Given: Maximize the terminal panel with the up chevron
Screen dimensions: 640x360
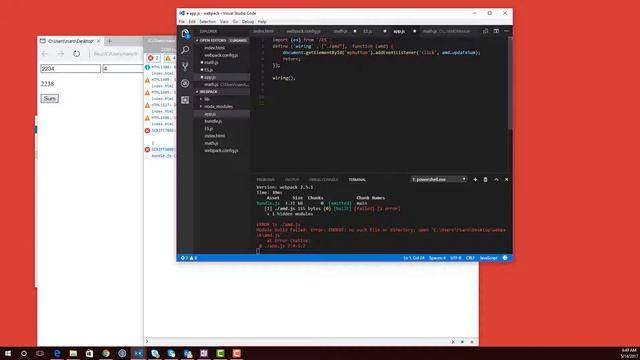Looking at the screenshot, I should click(x=496, y=180).
